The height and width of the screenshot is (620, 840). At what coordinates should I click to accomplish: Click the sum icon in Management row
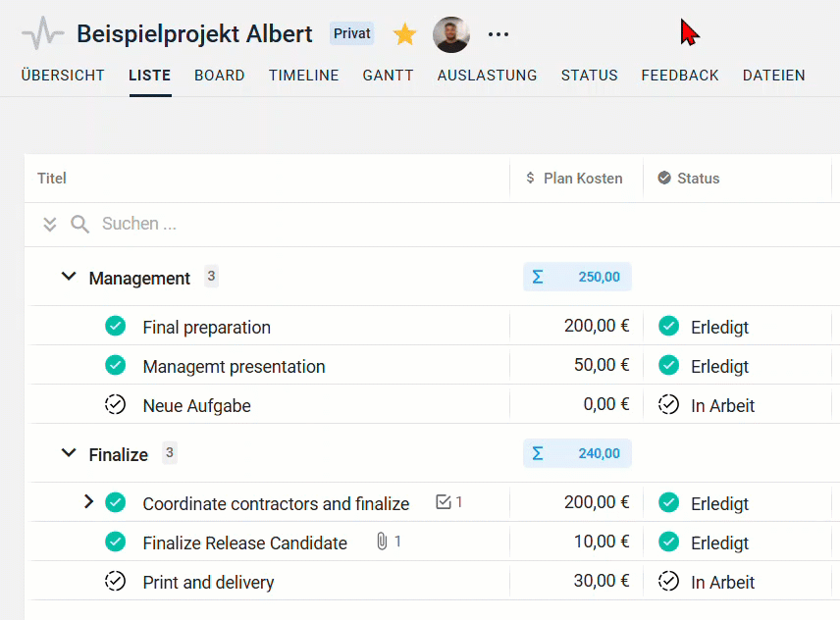pyautogui.click(x=537, y=277)
